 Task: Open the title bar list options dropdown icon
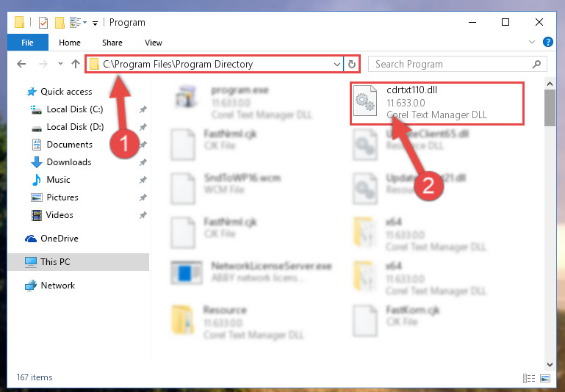pyautogui.click(x=78, y=23)
